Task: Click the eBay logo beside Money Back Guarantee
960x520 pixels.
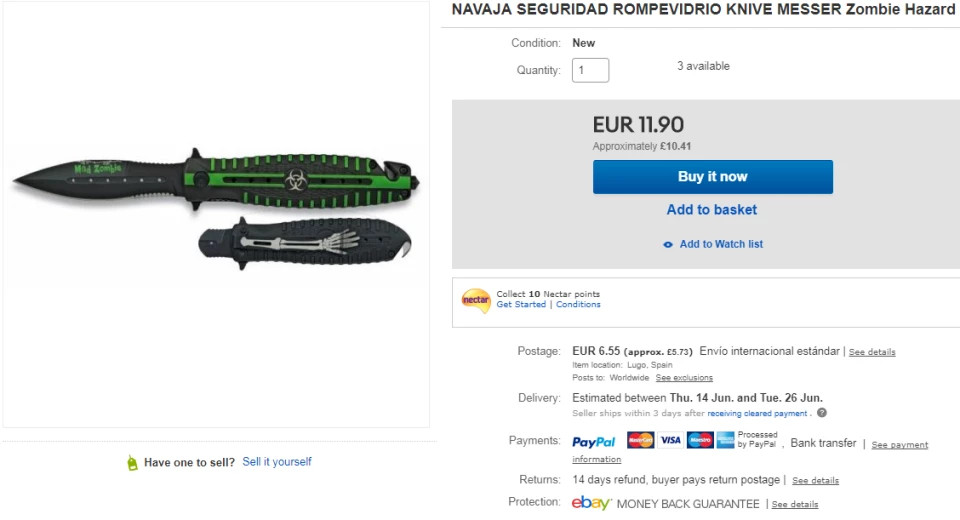Action: [x=591, y=503]
